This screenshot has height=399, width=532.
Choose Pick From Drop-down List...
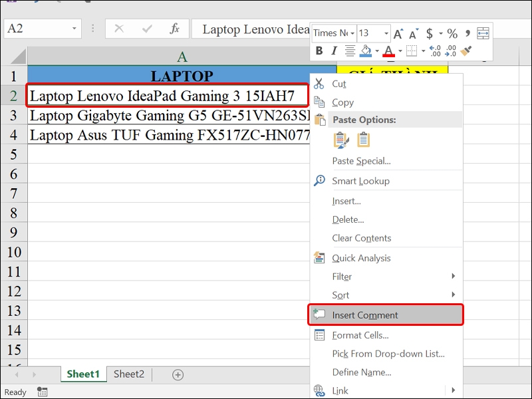(386, 354)
